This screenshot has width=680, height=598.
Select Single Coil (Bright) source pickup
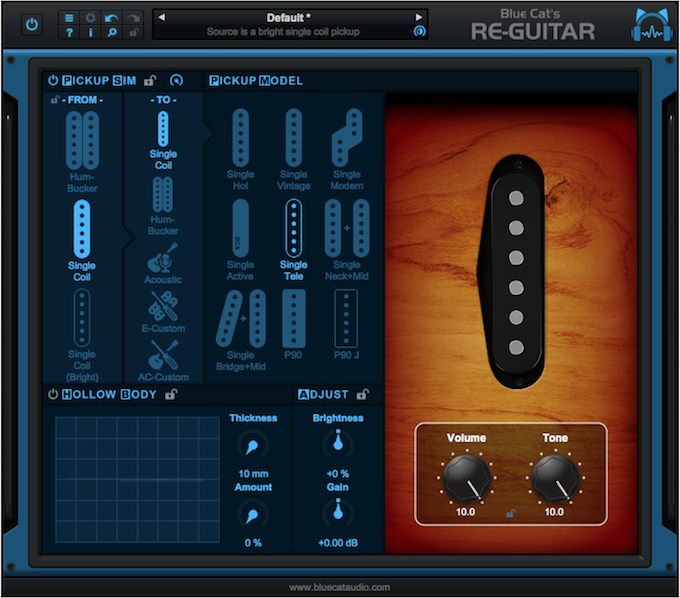pos(82,335)
